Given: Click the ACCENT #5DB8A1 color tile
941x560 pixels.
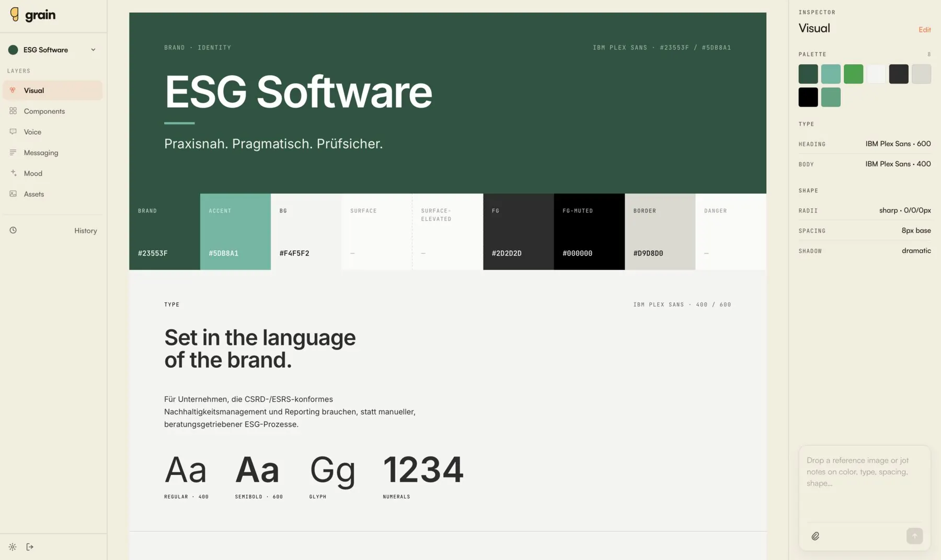Looking at the screenshot, I should point(235,232).
